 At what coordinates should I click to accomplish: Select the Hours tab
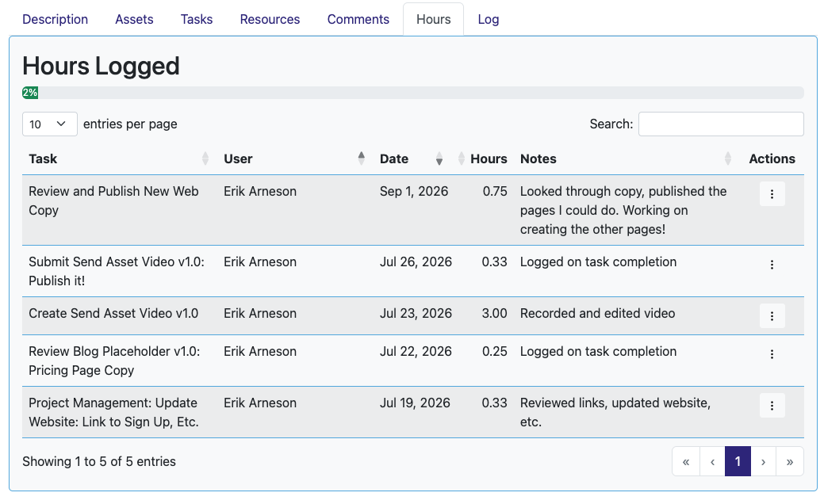click(434, 20)
